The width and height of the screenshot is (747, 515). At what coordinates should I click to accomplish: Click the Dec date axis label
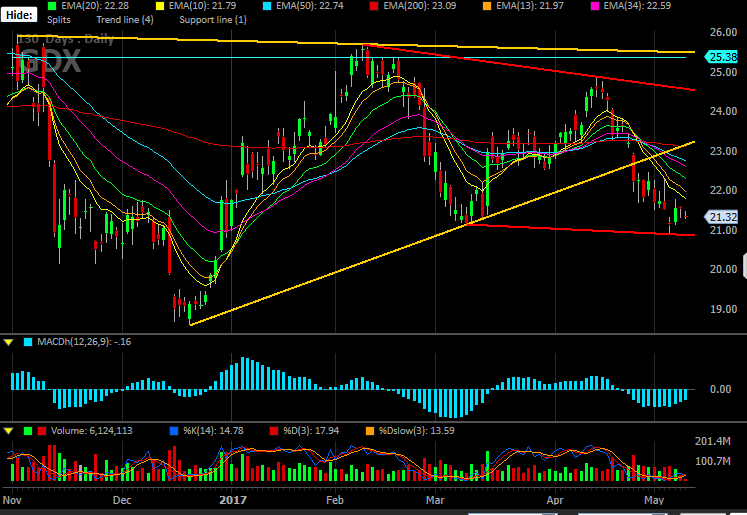tap(122, 500)
